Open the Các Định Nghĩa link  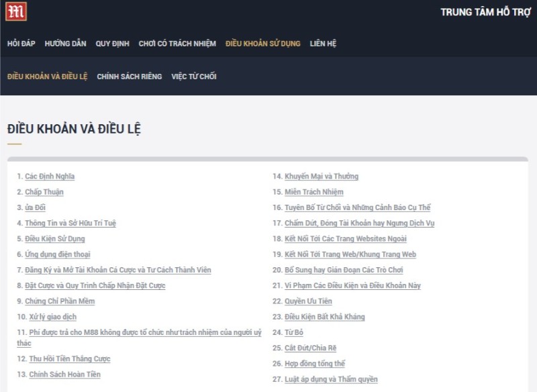(50, 177)
